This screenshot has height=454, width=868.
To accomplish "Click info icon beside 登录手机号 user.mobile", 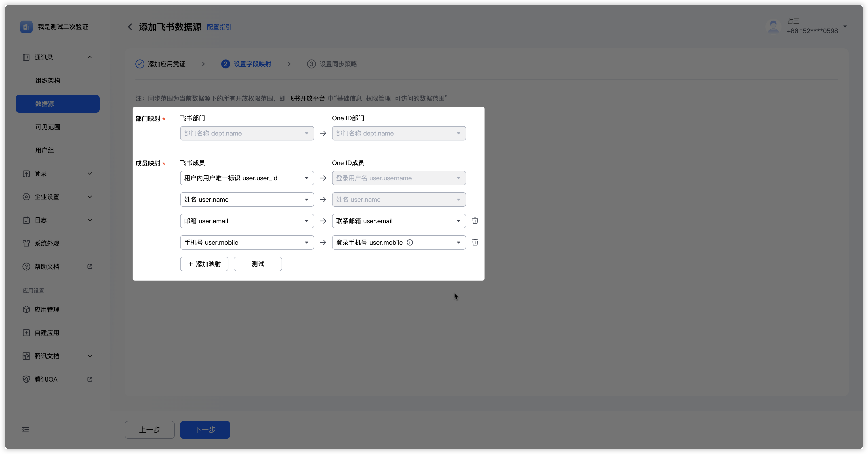I will pyautogui.click(x=410, y=242).
